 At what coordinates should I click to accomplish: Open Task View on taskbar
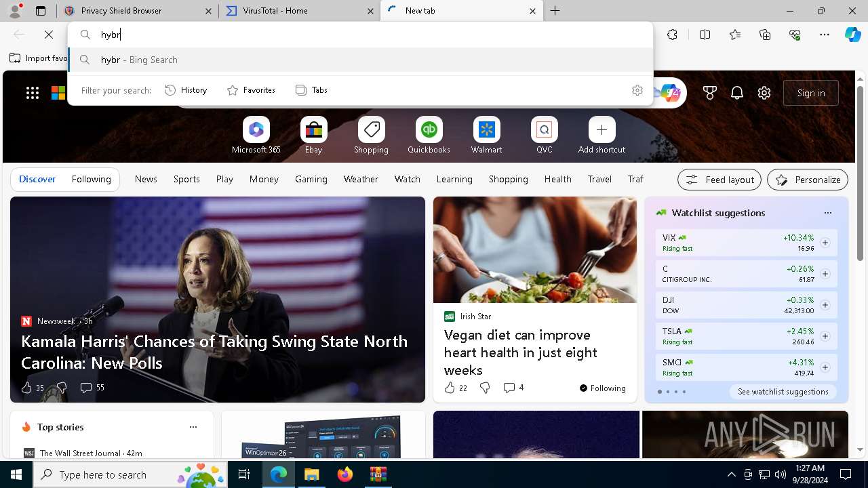[244, 474]
